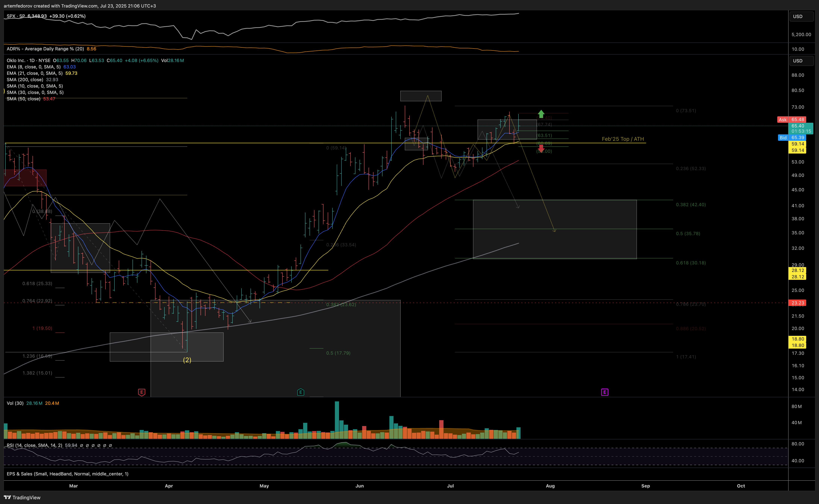Select the EMA (8, close, 0, SMA, 5) legend
This screenshot has height=504, width=819.
point(34,67)
